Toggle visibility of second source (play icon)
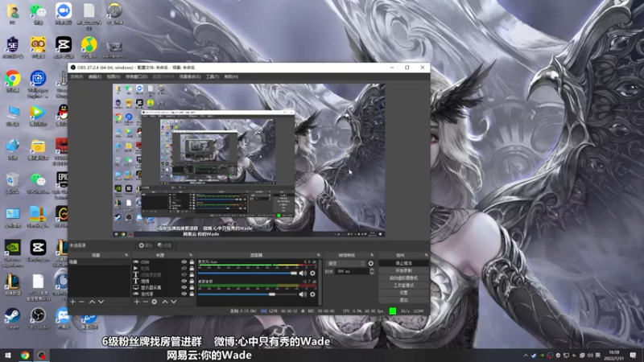This screenshot has height=362, width=644. 184,269
